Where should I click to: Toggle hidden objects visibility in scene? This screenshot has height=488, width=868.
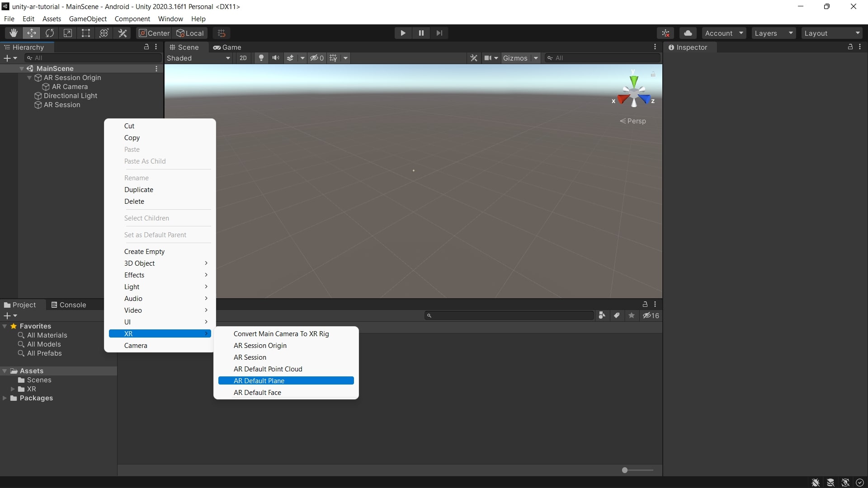317,58
